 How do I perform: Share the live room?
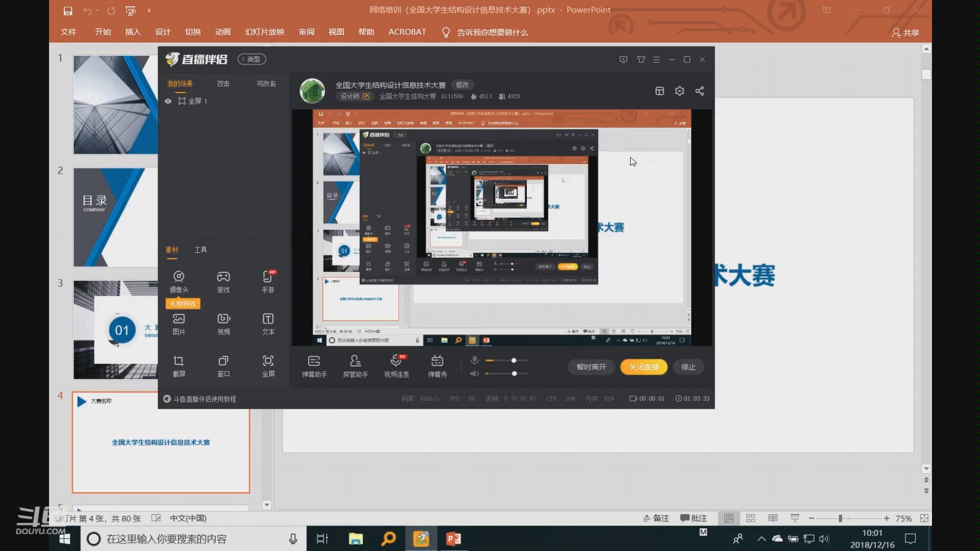[699, 91]
